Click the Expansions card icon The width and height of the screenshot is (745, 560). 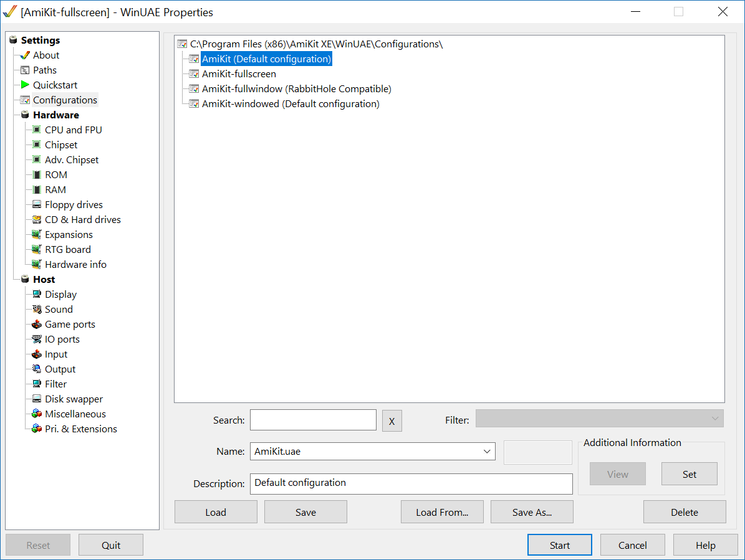click(x=37, y=234)
